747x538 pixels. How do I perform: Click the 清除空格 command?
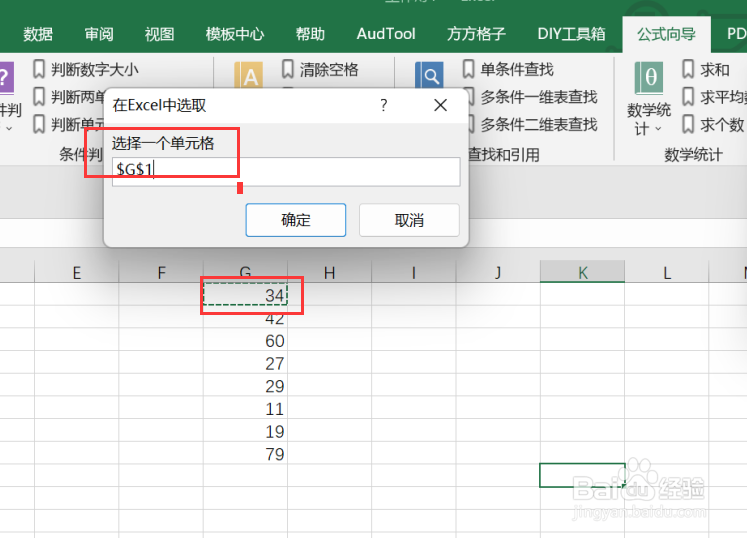[329, 70]
